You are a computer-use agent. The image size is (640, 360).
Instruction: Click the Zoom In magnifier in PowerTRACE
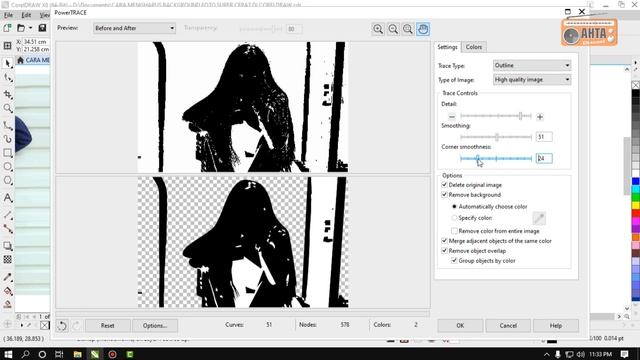[378, 29]
